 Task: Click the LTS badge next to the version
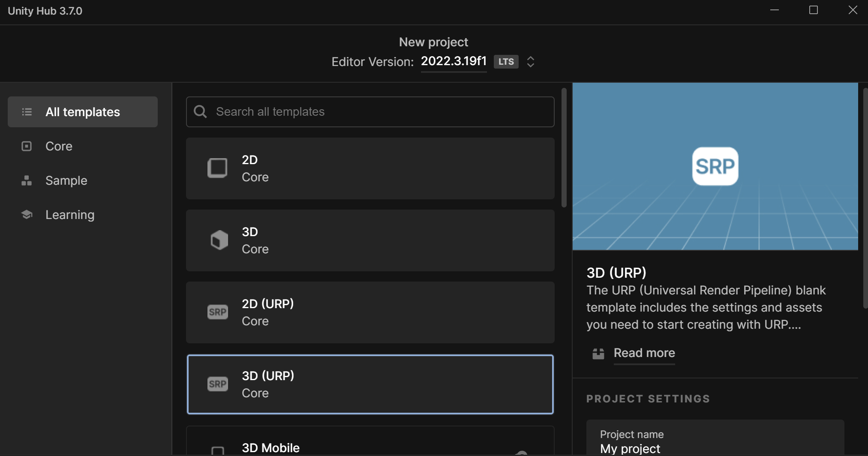coord(506,62)
